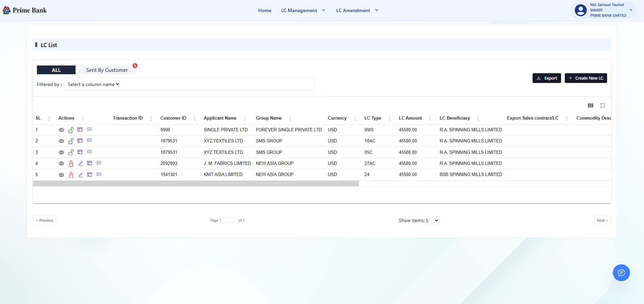Open the Select a column name filter
Viewport: 644px width, 304px height.
tap(93, 84)
